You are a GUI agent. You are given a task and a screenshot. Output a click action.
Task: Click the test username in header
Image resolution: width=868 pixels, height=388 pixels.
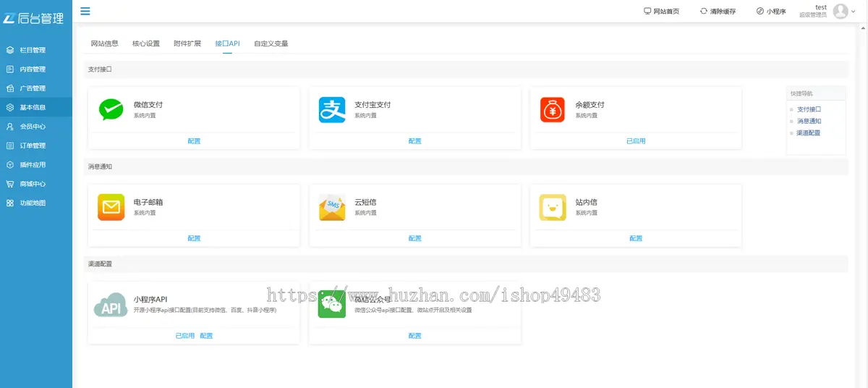(821, 7)
